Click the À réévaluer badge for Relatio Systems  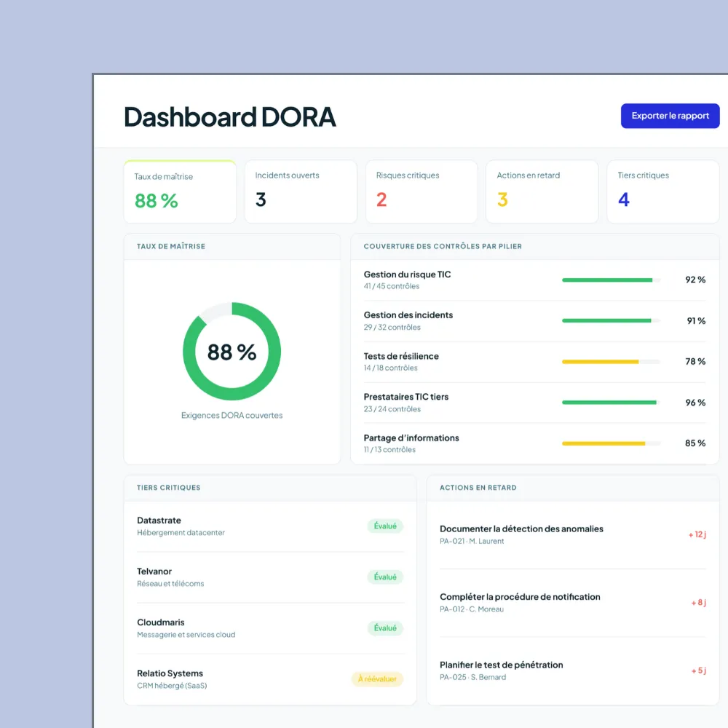377,679
